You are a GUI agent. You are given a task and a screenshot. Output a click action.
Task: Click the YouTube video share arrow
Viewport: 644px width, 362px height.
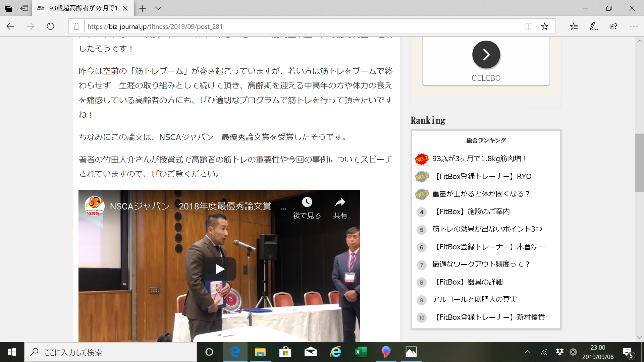point(340,202)
